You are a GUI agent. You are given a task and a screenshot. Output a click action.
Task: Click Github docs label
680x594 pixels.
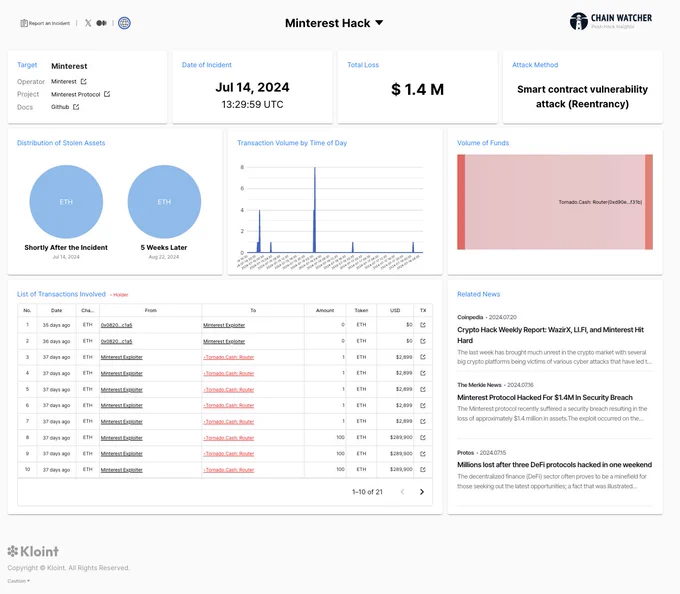[60, 107]
